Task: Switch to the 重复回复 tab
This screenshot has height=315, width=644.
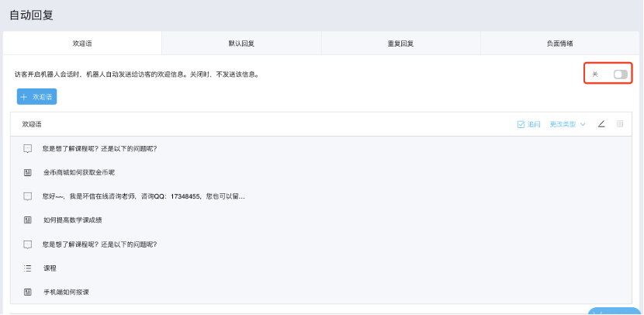Action: pyautogui.click(x=400, y=43)
